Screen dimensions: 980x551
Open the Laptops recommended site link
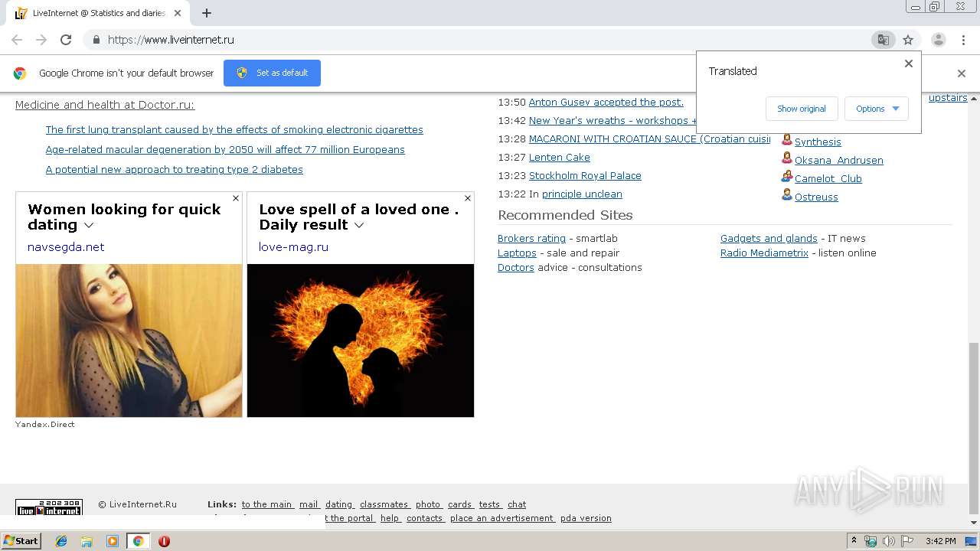click(517, 253)
